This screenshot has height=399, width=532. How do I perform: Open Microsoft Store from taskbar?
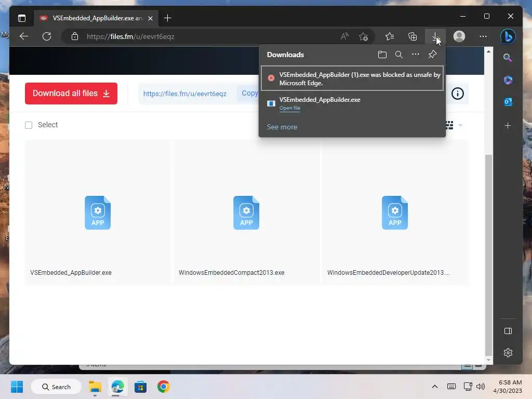coord(140,387)
